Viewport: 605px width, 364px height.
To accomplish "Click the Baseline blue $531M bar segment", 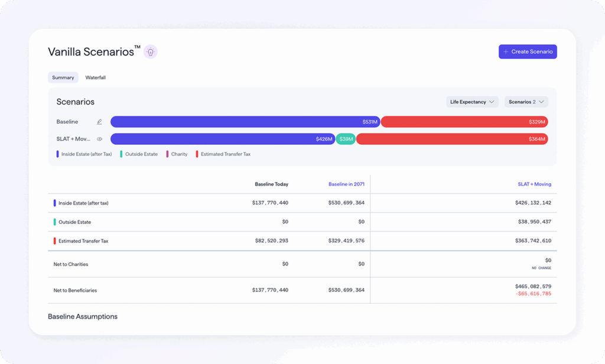I will coord(245,122).
